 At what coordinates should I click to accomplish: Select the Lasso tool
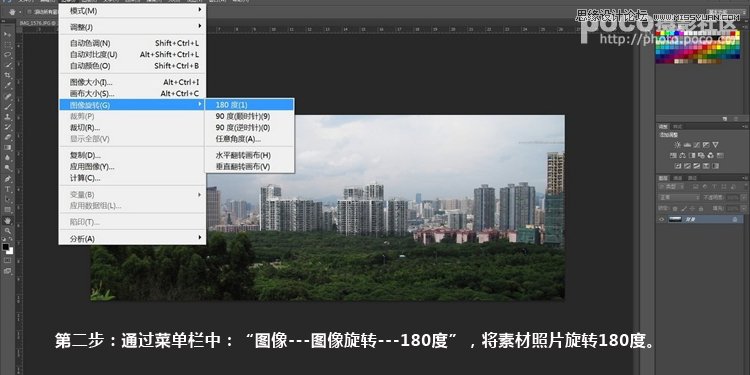click(8, 55)
